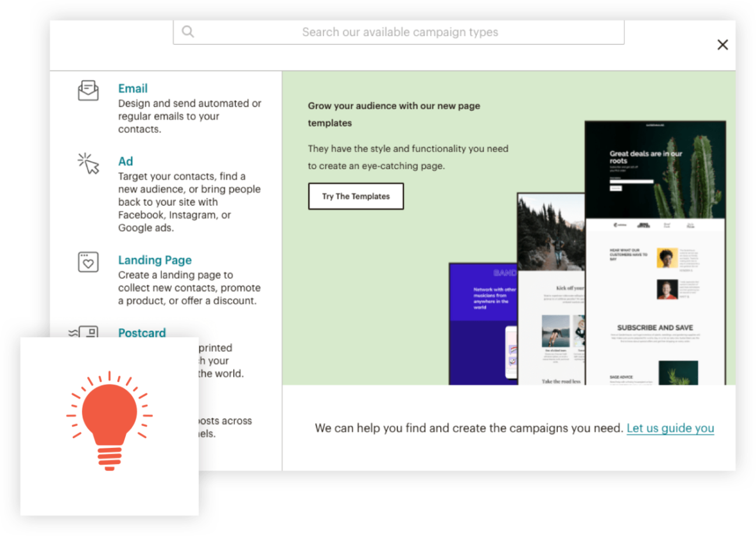This screenshot has height=536, width=756.
Task: Click the blue musicians template thumbnail
Action: click(x=483, y=324)
